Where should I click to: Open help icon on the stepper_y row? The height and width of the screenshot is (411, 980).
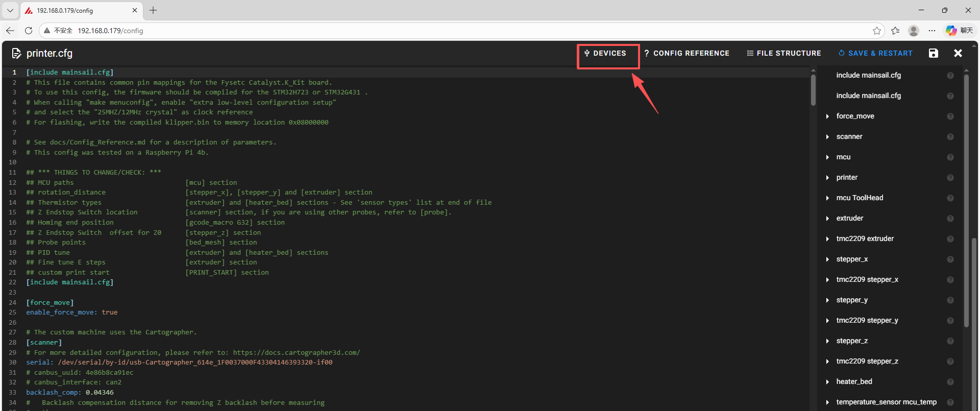tap(950, 300)
